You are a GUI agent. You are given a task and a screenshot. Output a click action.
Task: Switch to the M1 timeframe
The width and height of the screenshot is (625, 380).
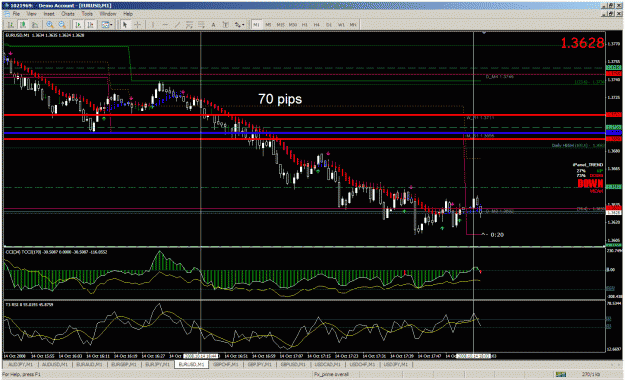(x=256, y=25)
